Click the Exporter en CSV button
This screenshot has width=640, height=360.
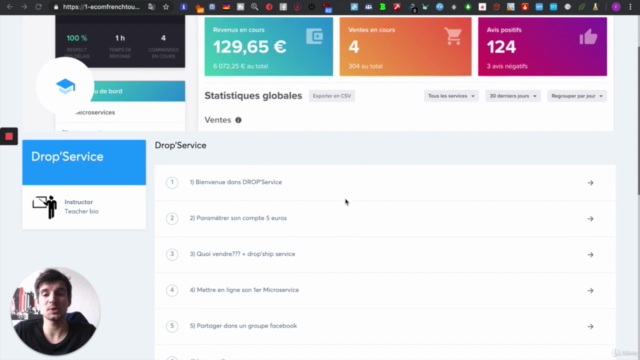click(x=332, y=96)
